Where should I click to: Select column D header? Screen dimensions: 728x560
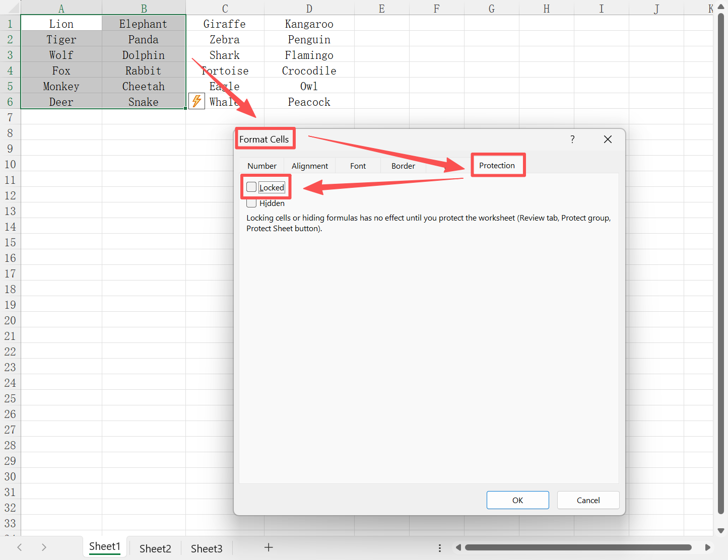tap(309, 8)
